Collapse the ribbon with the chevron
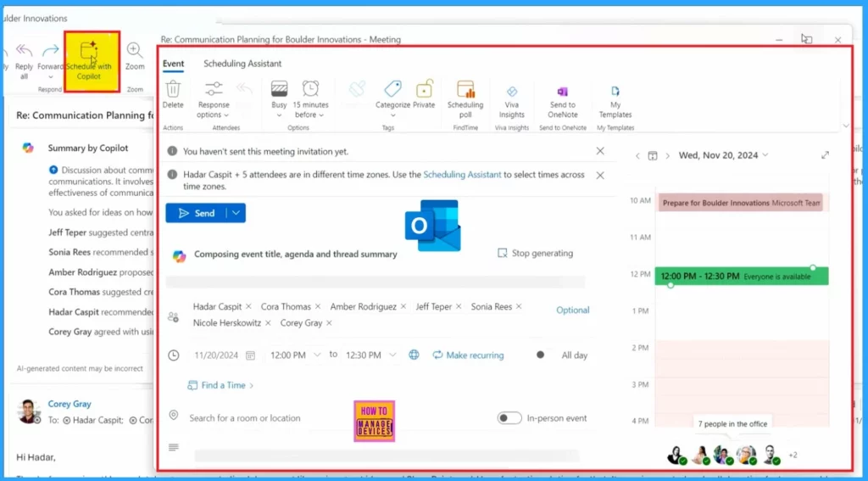The image size is (868, 481). [845, 126]
